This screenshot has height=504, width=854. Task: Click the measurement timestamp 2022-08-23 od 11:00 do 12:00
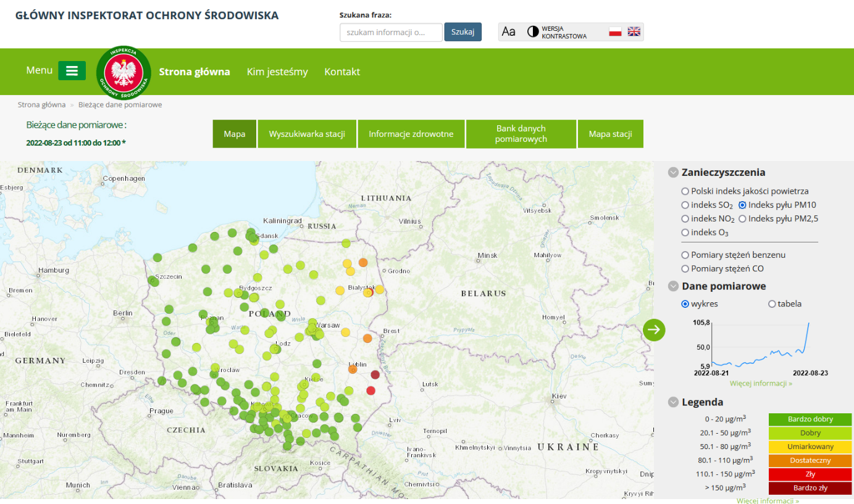(x=76, y=143)
